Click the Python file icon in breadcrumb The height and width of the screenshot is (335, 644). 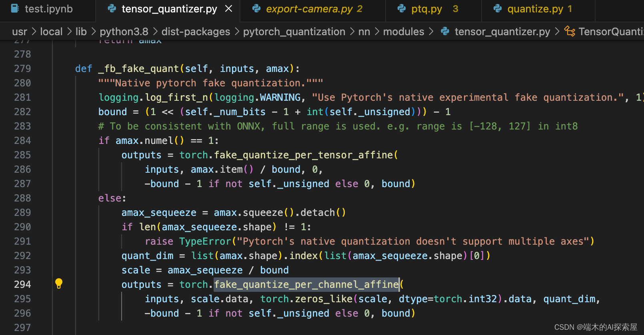click(x=445, y=31)
